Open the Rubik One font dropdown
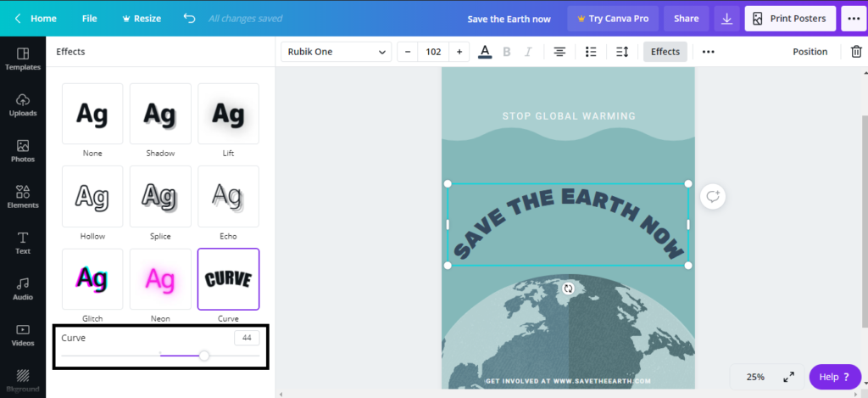Viewport: 868px width, 398px height. 336,52
